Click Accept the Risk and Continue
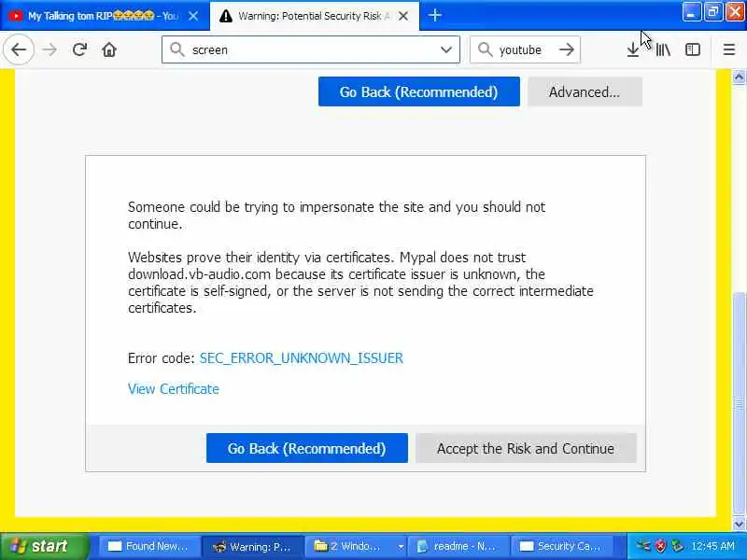The height and width of the screenshot is (560, 747). pyautogui.click(x=526, y=448)
